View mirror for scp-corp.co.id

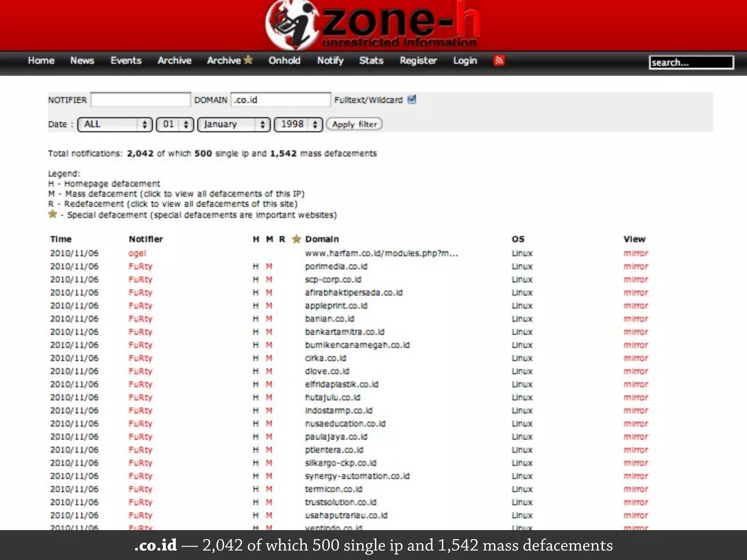[x=636, y=280]
